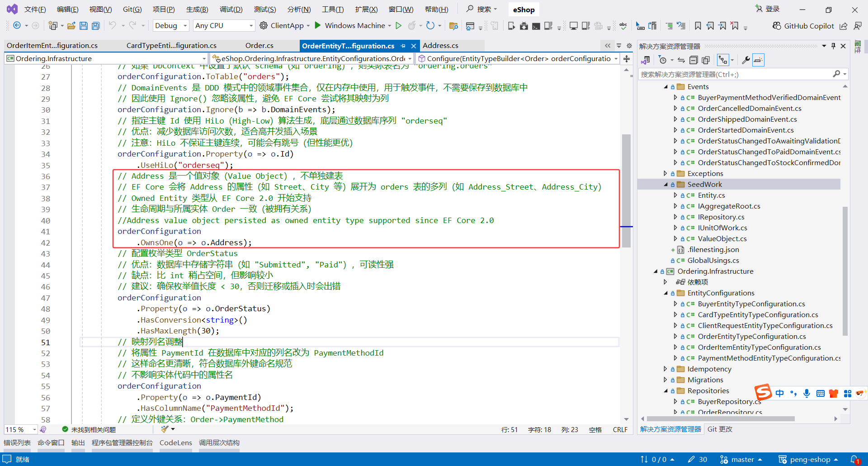Click the navigate backward arrow icon
Image resolution: width=868 pixels, height=466 pixels.
click(x=17, y=26)
